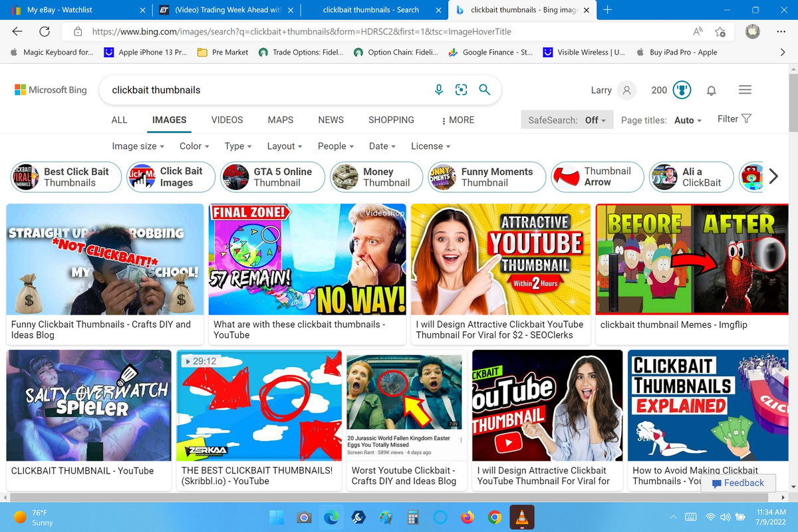This screenshot has width=798, height=532.
Task: Select the Money Thumbnail chip
Action: click(x=376, y=177)
